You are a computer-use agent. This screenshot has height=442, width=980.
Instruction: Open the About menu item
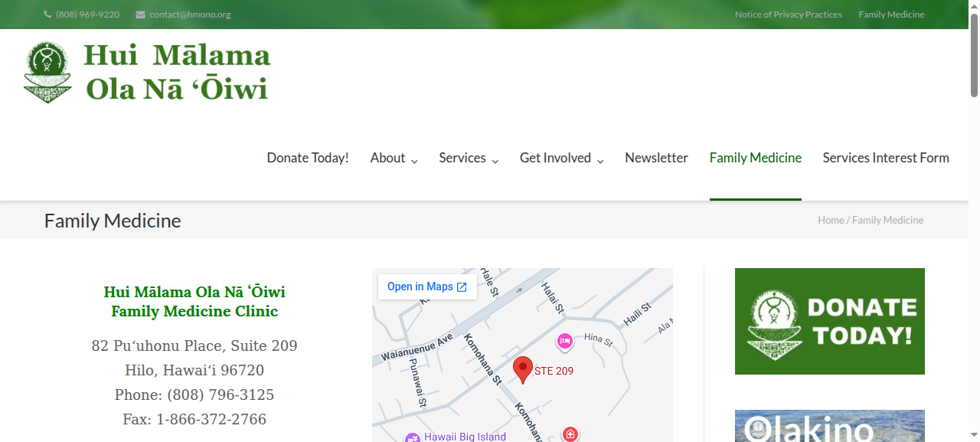click(387, 158)
